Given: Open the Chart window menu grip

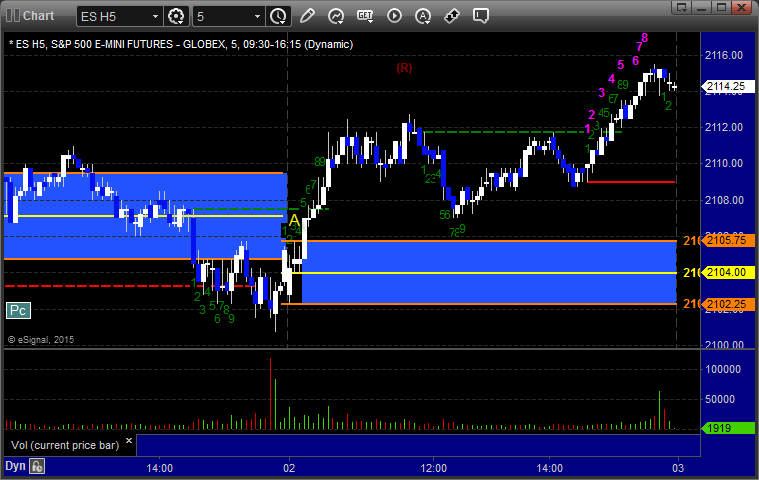Looking at the screenshot, I should pyautogui.click(x=13, y=15).
